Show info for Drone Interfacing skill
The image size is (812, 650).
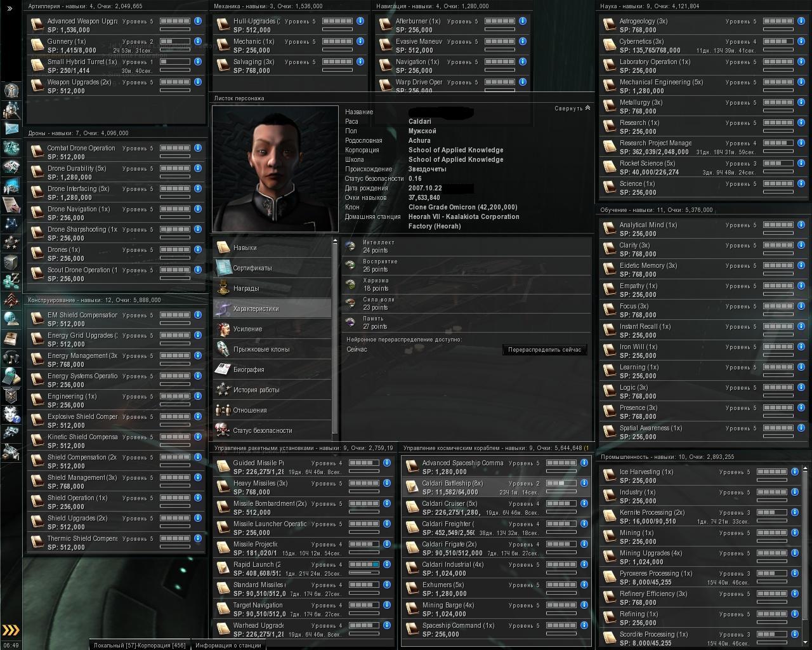coord(198,189)
